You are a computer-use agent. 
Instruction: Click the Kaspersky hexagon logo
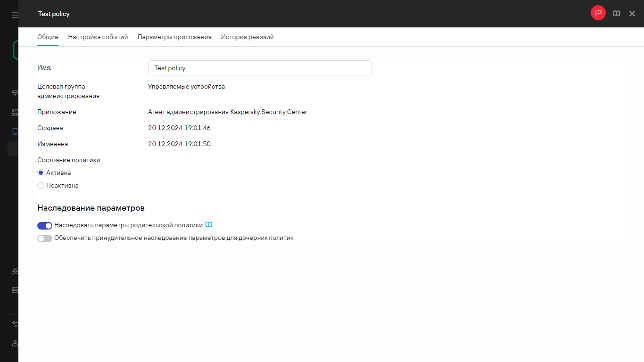pyautogui.click(x=16, y=49)
